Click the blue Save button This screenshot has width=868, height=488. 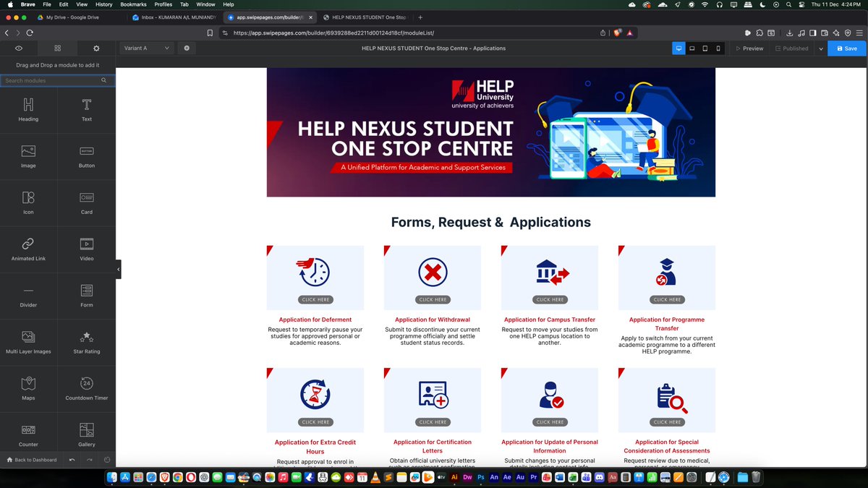(846, 48)
